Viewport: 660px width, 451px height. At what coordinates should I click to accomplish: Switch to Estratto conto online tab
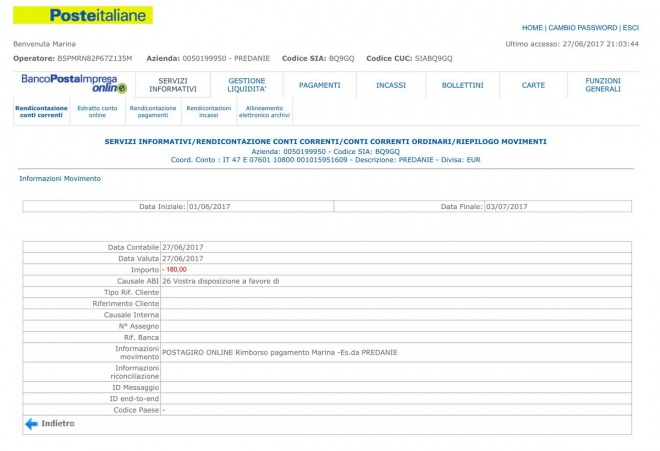(97, 112)
